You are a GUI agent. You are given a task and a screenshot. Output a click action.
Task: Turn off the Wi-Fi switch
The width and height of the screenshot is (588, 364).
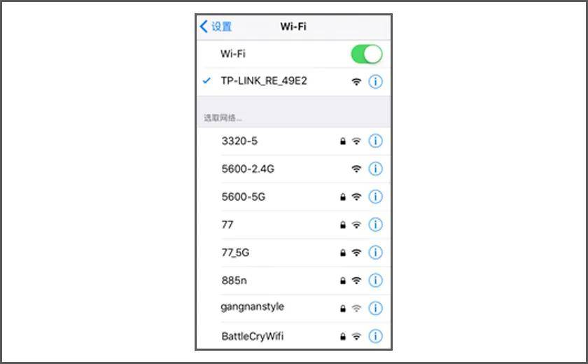click(366, 54)
